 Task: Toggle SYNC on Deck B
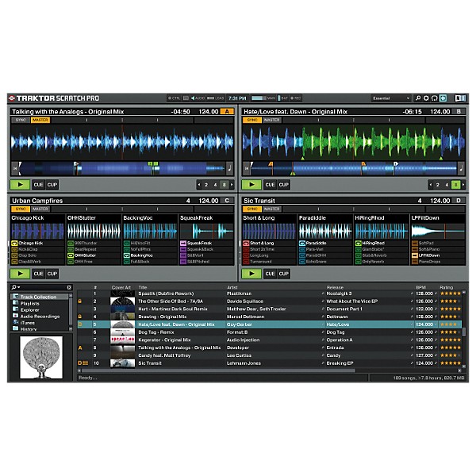coord(252,120)
